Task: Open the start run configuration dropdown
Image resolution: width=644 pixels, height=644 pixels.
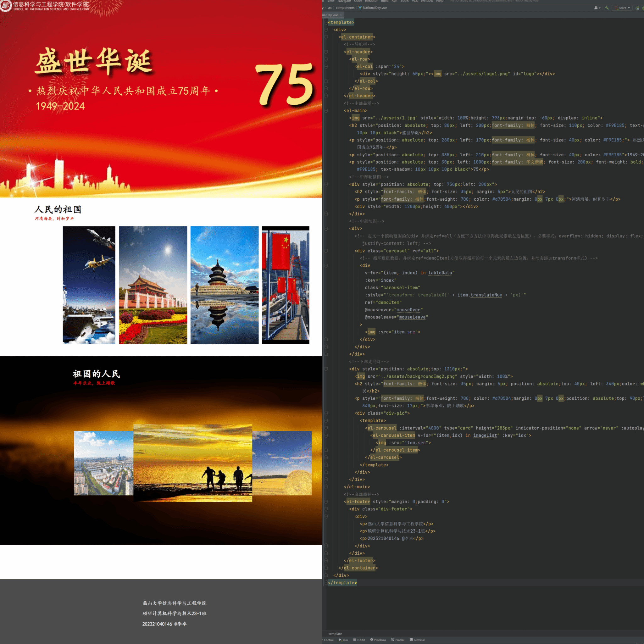Action: pos(622,8)
